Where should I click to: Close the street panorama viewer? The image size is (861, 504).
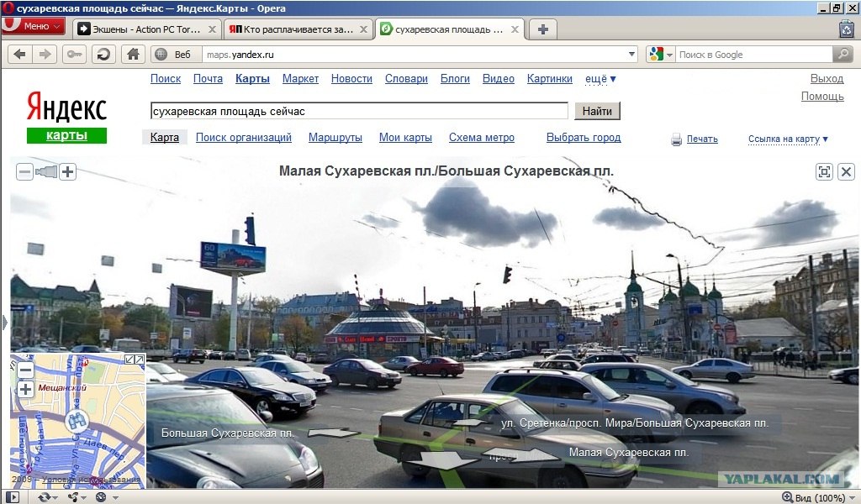tap(846, 172)
